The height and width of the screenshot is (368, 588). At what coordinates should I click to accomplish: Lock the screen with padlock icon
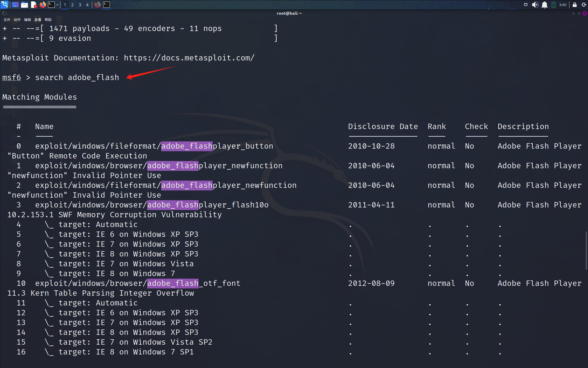click(574, 5)
